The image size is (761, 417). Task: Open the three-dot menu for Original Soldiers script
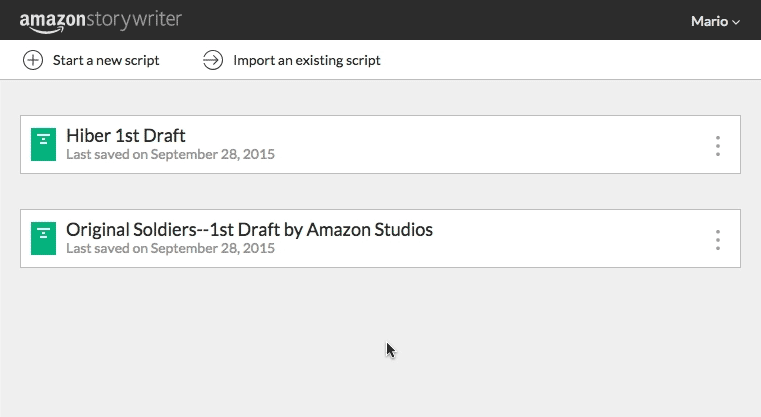[718, 240]
